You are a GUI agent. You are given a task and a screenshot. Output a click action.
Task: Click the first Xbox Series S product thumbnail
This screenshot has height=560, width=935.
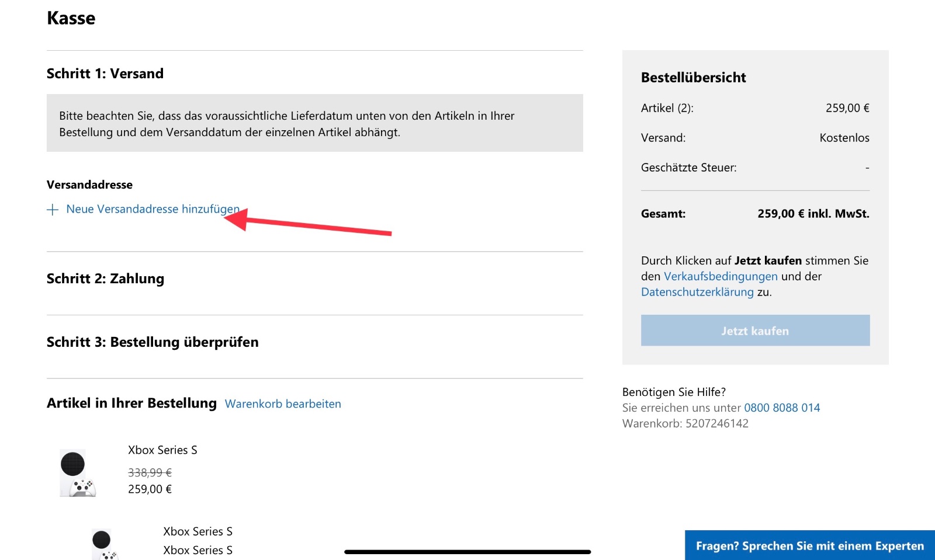click(x=78, y=473)
